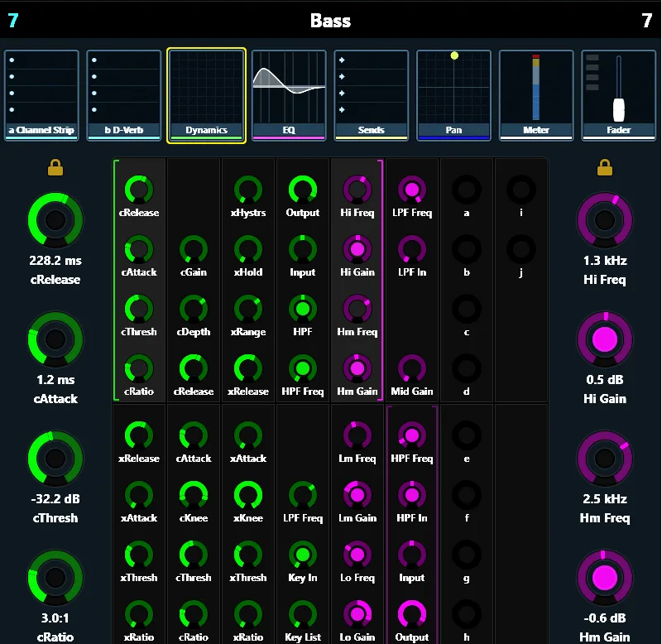The image size is (662, 644).
Task: Click the empty knob slot labeled e
Action: [x=467, y=435]
